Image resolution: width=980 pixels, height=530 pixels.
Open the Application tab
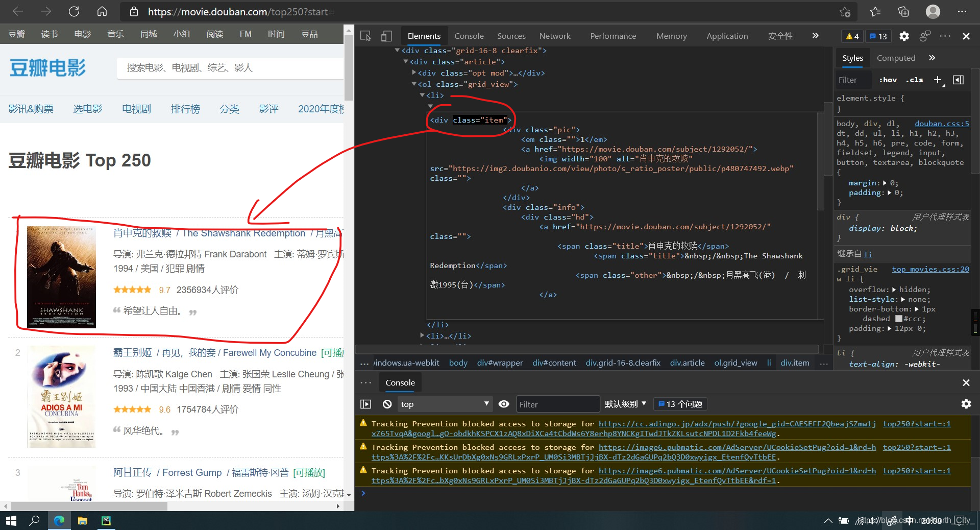click(727, 36)
